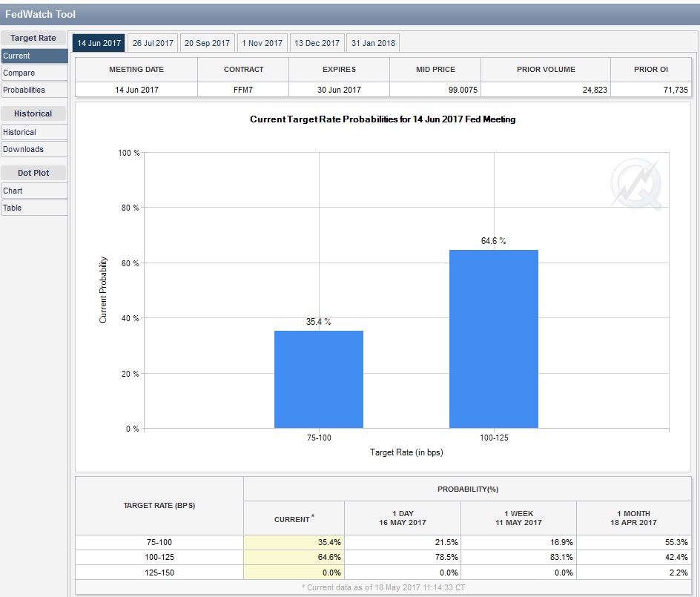Click the 2.2% one-month cell
This screenshot has height=597, width=700.
[633, 573]
